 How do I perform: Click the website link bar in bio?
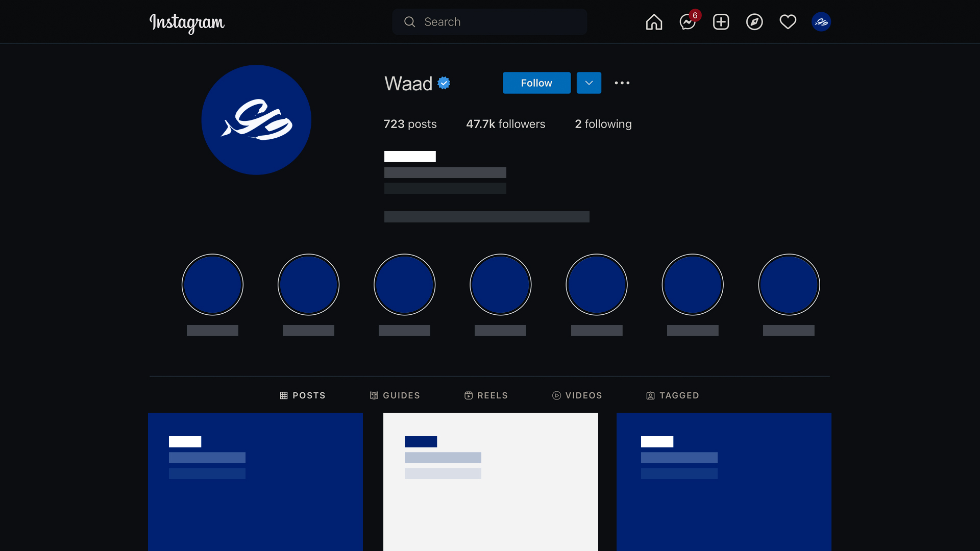tap(486, 217)
